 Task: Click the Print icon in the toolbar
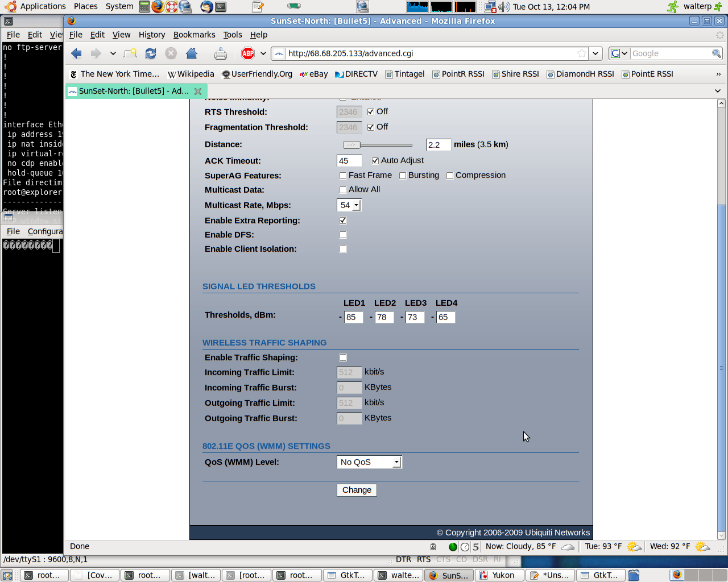point(221,54)
